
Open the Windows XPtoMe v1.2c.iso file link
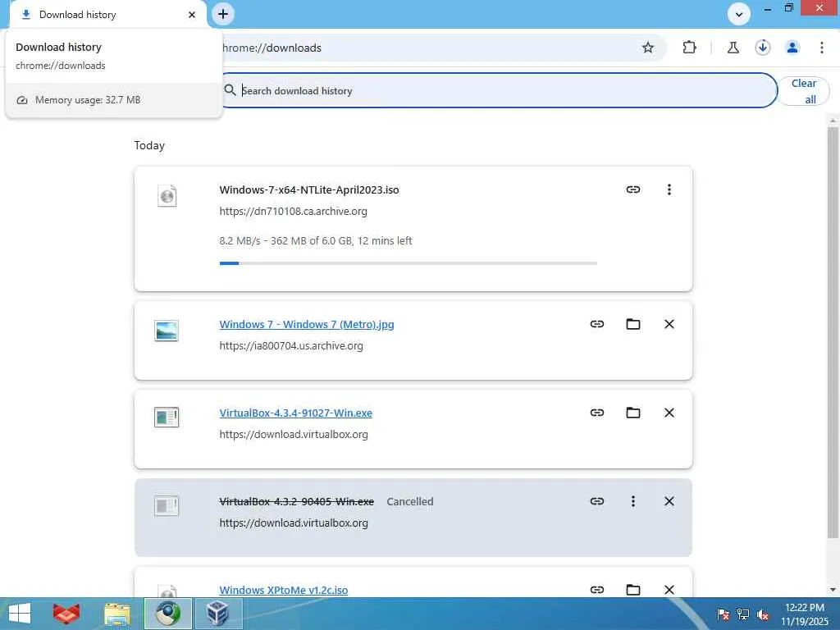(283, 590)
